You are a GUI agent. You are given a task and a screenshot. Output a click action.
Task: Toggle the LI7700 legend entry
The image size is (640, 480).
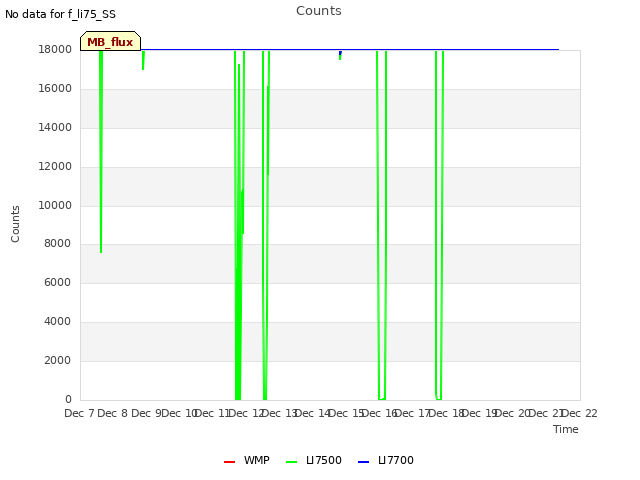click(386, 460)
